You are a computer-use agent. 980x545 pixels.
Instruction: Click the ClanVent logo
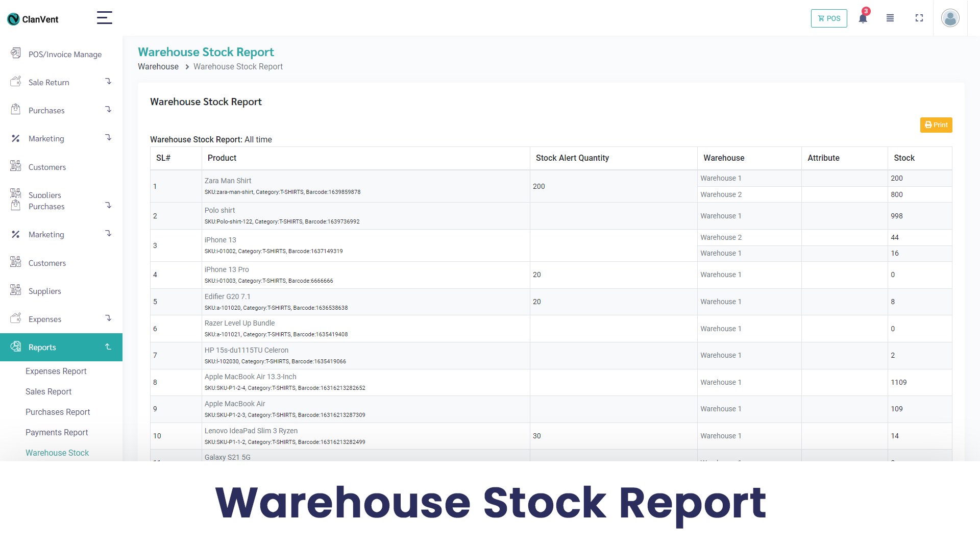pos(32,19)
